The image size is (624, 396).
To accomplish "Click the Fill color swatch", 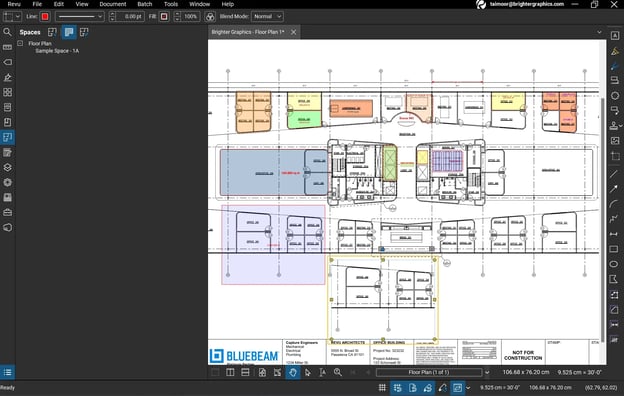I will 164,17.
